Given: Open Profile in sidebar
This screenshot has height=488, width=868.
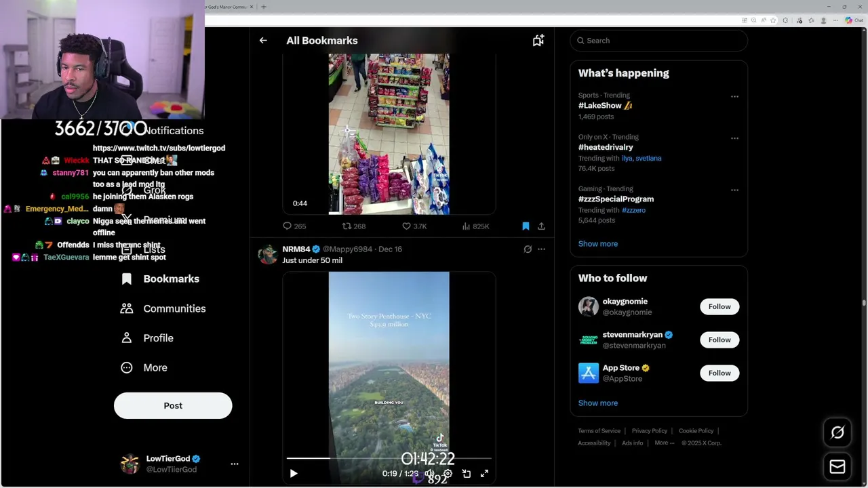Looking at the screenshot, I should click(x=146, y=338).
